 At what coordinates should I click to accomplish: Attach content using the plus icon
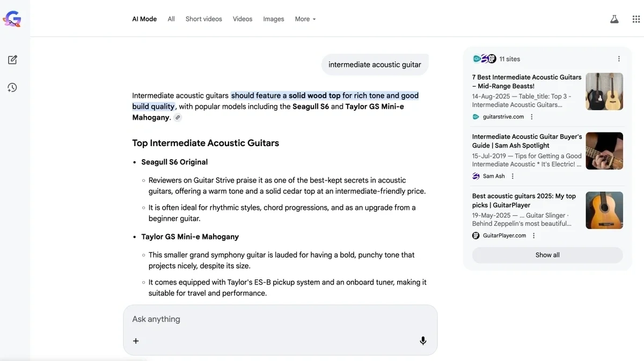tap(135, 341)
